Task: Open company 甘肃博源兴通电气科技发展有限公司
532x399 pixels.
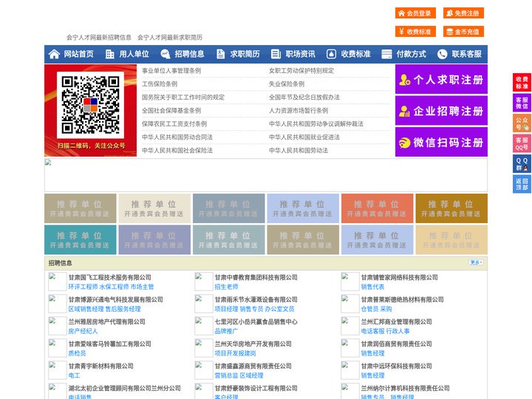Action: pos(116,299)
